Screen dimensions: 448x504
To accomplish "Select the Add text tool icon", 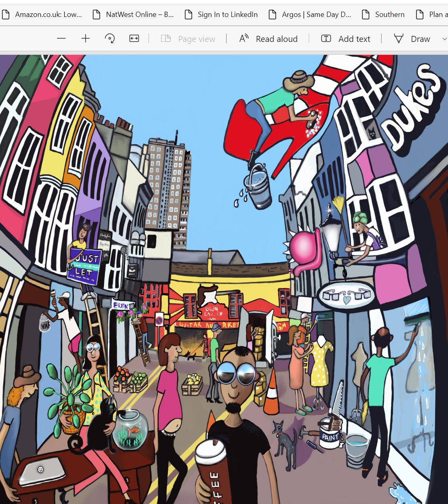I will [x=326, y=39].
